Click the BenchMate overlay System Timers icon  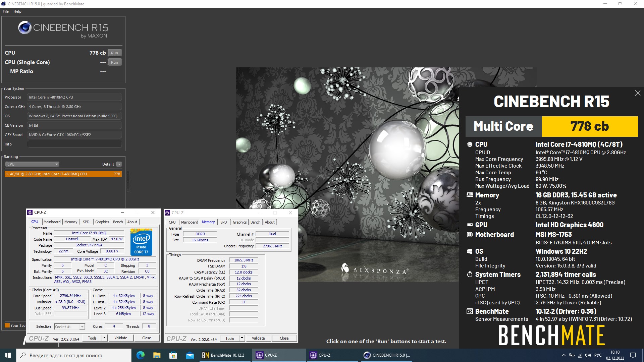470,275
